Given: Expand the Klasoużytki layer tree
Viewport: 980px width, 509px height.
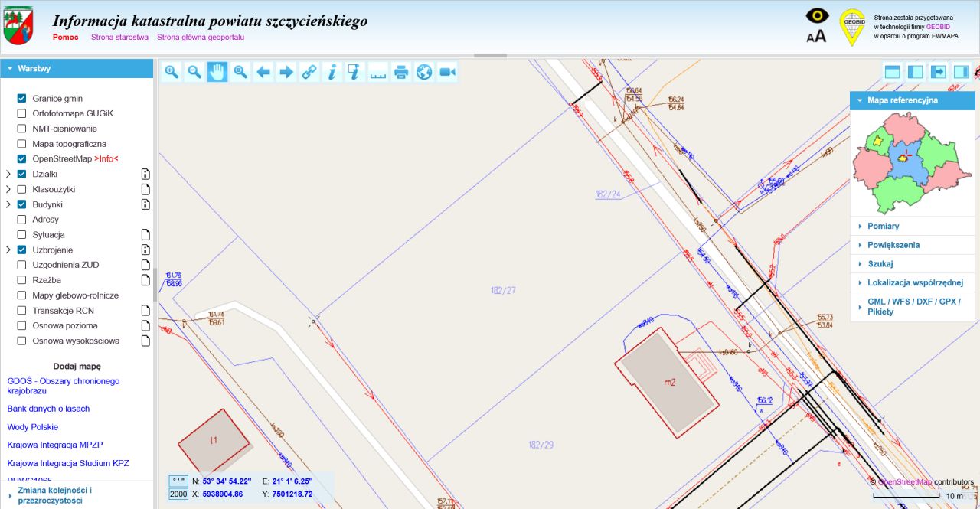Looking at the screenshot, I should click(x=8, y=189).
